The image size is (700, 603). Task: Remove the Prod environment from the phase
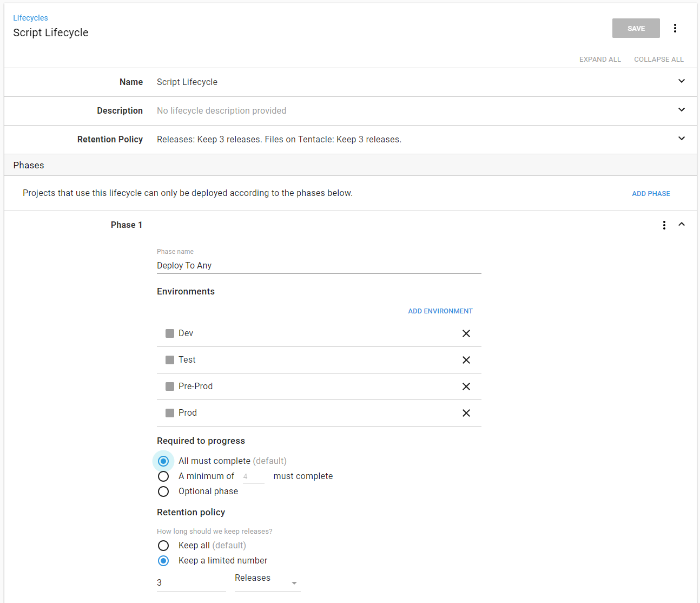(466, 413)
